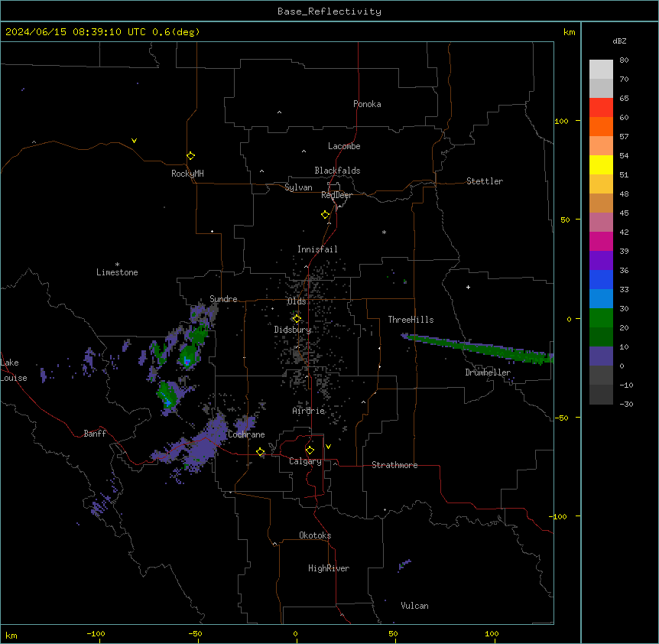Click the Airdrie label
This screenshot has width=659, height=644.
[x=309, y=411]
